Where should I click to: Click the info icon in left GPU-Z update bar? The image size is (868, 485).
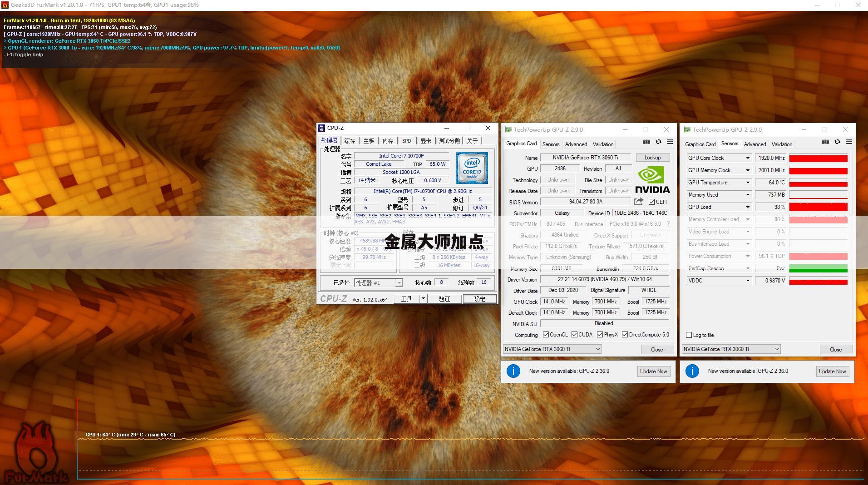[513, 371]
